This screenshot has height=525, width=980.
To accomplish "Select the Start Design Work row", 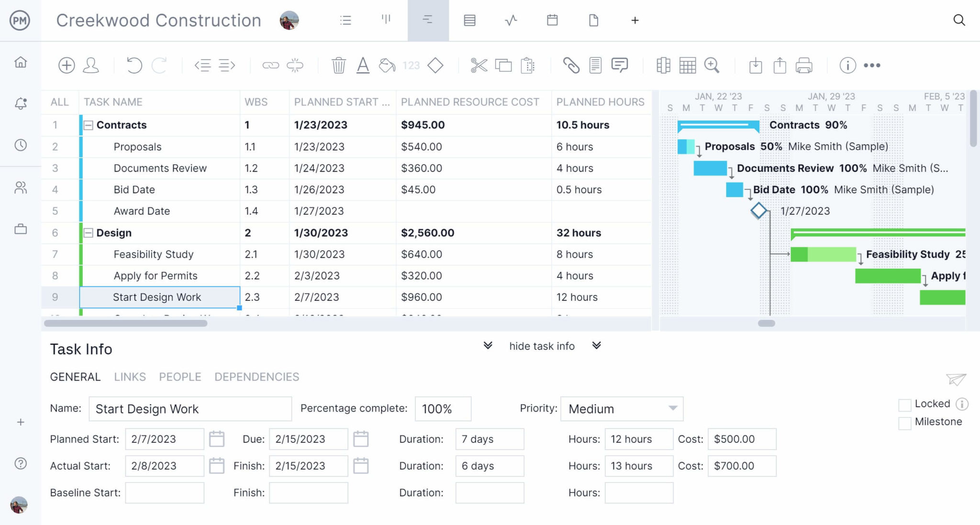I will (x=158, y=297).
